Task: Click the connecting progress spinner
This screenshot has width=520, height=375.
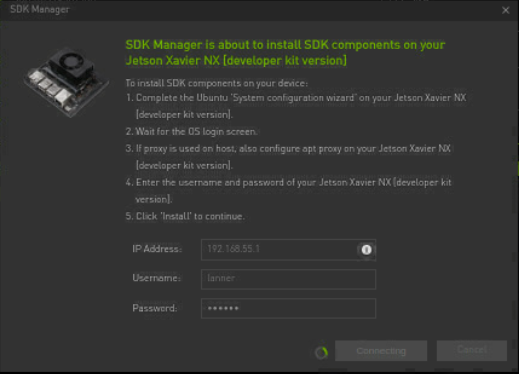Action: [322, 352]
